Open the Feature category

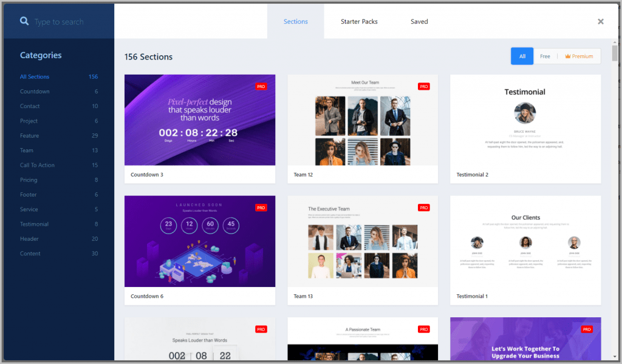(x=59, y=135)
